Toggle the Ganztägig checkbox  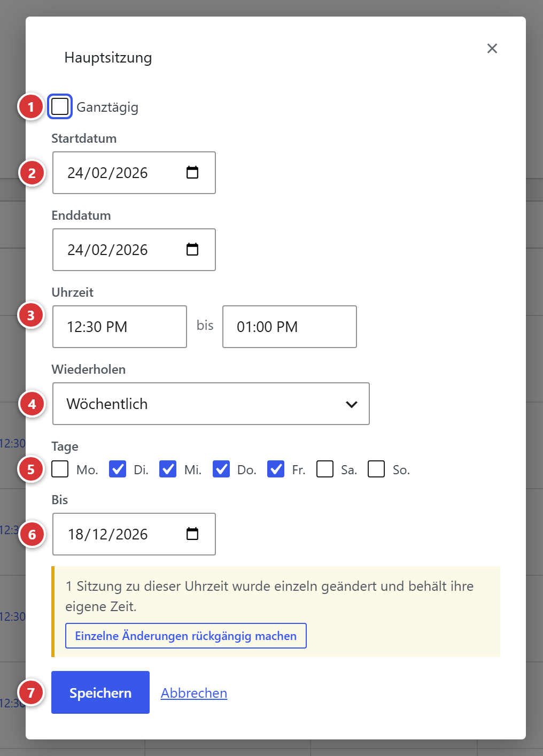point(60,106)
